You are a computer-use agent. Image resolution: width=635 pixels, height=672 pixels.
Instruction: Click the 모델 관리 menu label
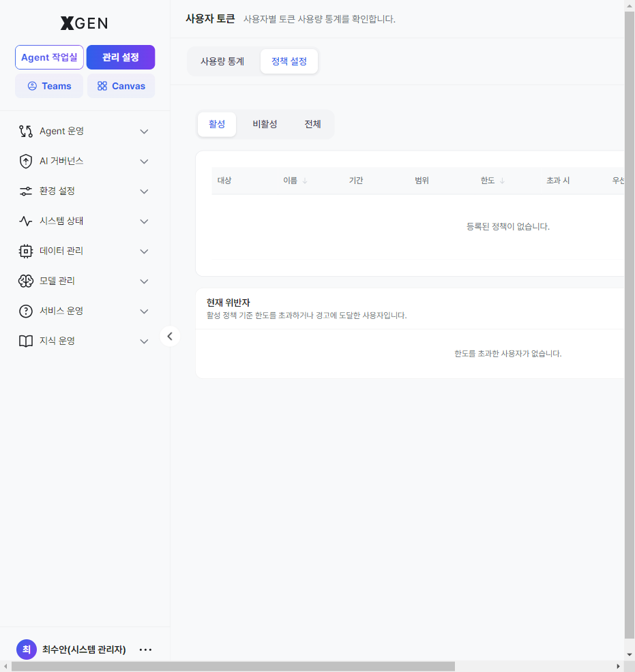[x=57, y=281]
